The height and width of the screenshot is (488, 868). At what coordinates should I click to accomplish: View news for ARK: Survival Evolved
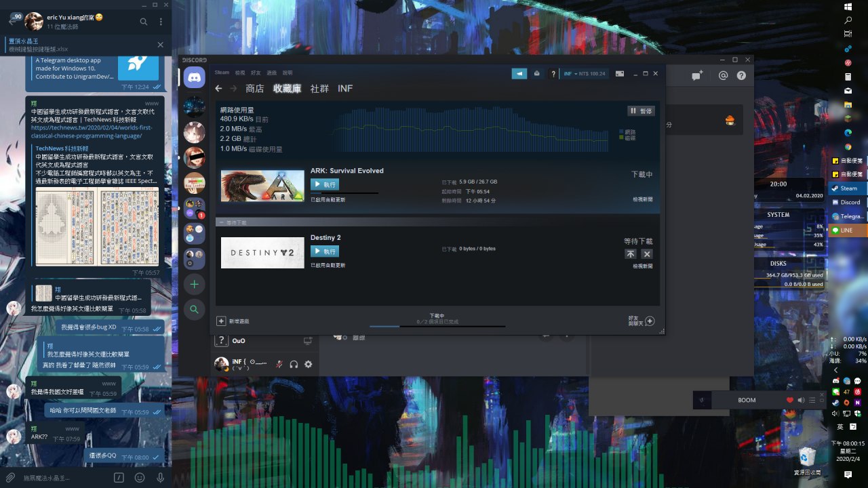point(643,199)
